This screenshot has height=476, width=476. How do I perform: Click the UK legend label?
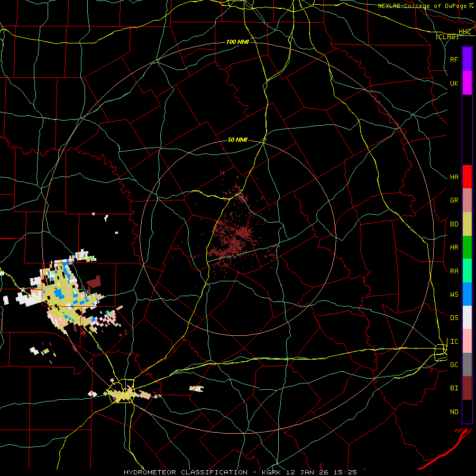point(454,84)
